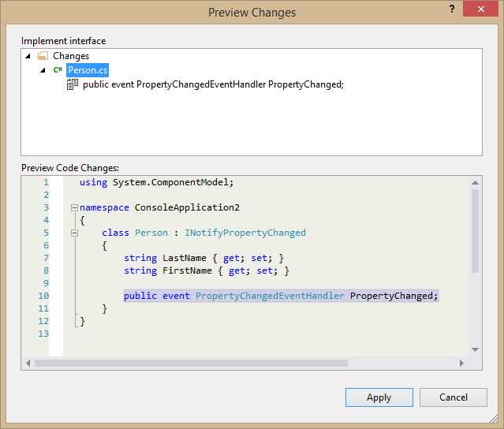
Task: Select the public event PropertyChanged tree entry
Action: coord(213,84)
